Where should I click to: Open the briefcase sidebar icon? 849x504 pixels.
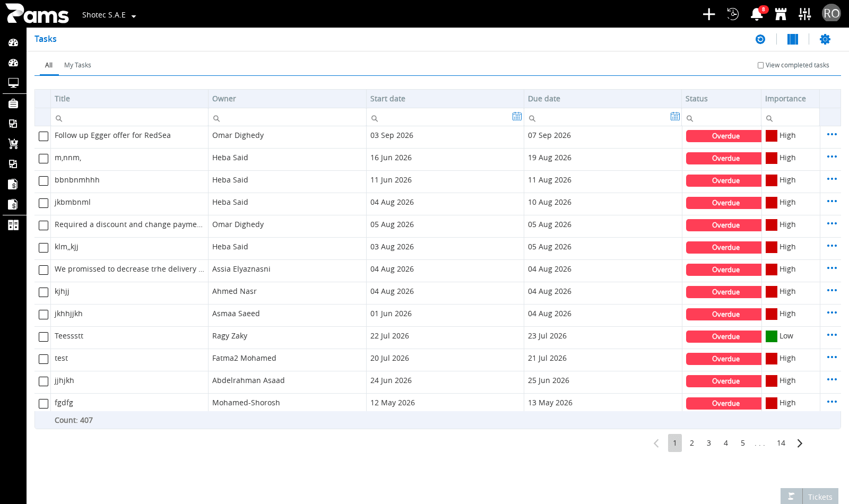tap(13, 103)
